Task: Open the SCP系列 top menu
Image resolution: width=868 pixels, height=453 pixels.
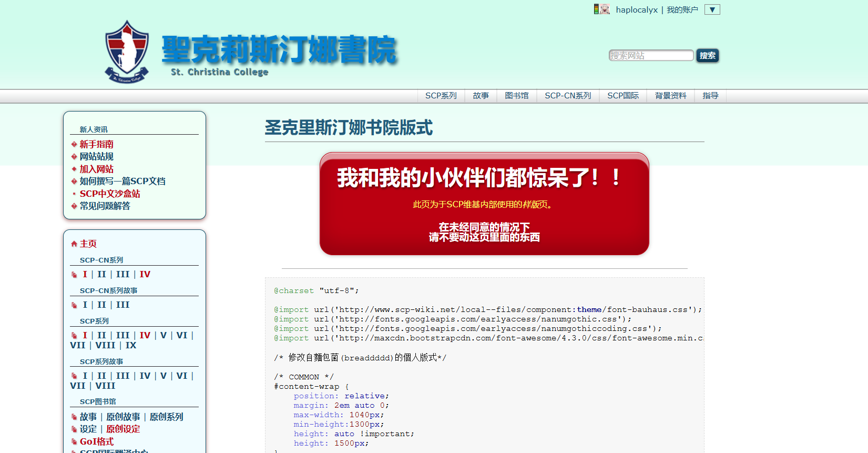Action: tap(441, 96)
